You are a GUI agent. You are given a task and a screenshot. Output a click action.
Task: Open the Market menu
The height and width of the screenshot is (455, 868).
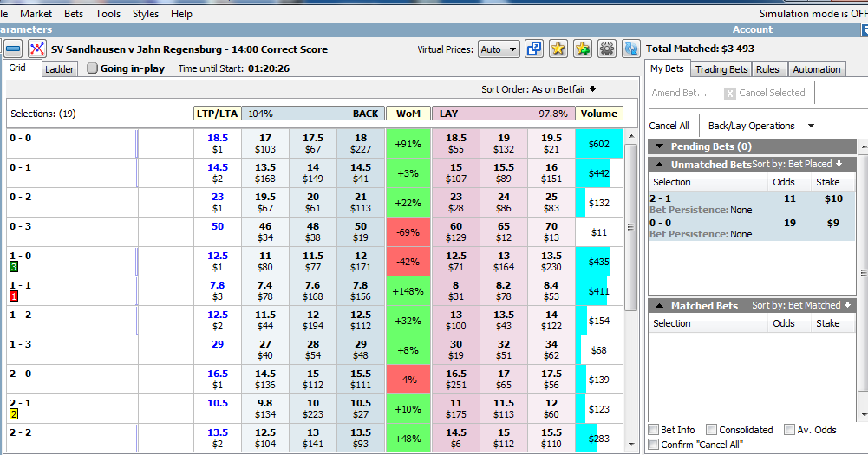pyautogui.click(x=36, y=14)
